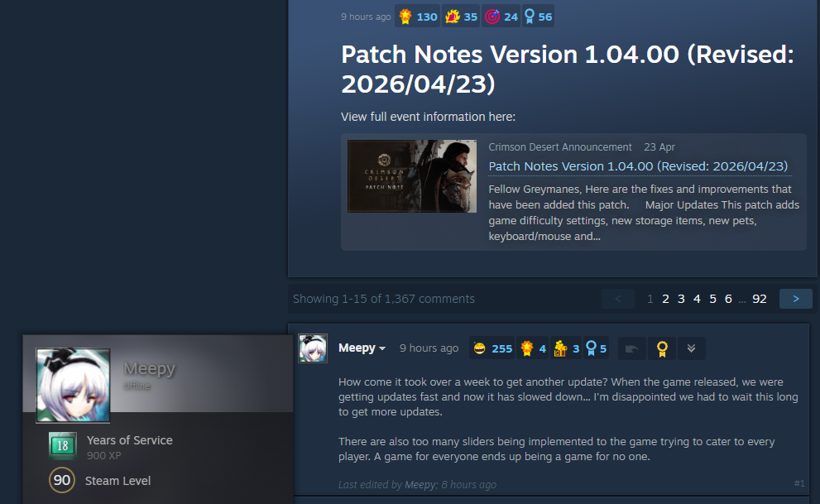
Task: Click the 'Years of Service' label
Action: tap(130, 440)
